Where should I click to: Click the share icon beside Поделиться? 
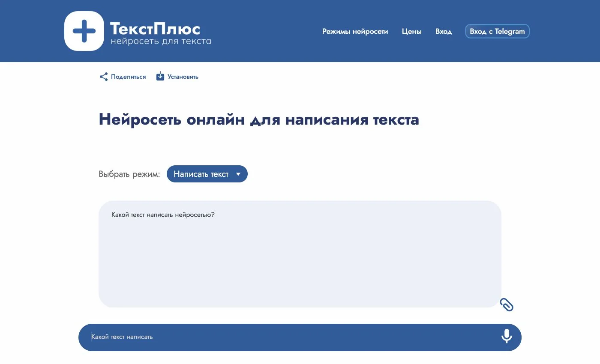point(103,77)
